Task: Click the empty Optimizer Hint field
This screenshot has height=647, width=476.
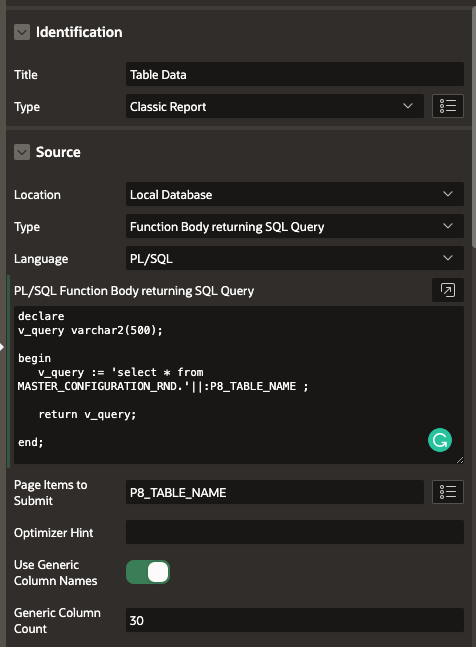Action: point(295,532)
